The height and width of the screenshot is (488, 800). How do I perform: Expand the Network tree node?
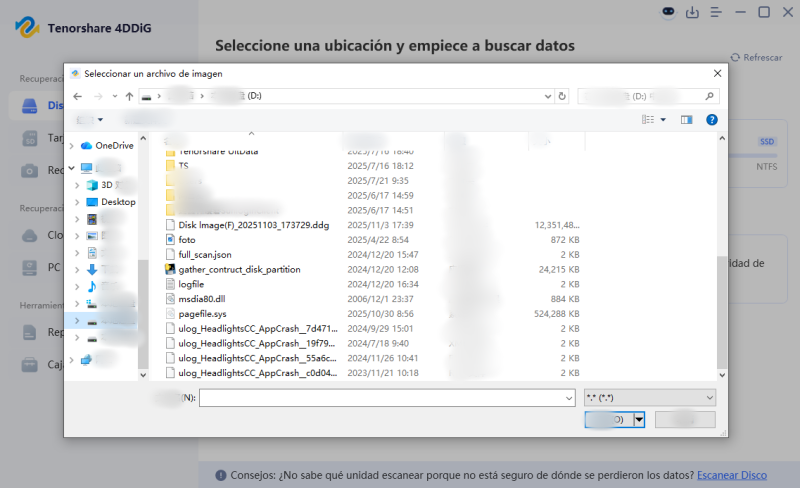tap(71, 360)
